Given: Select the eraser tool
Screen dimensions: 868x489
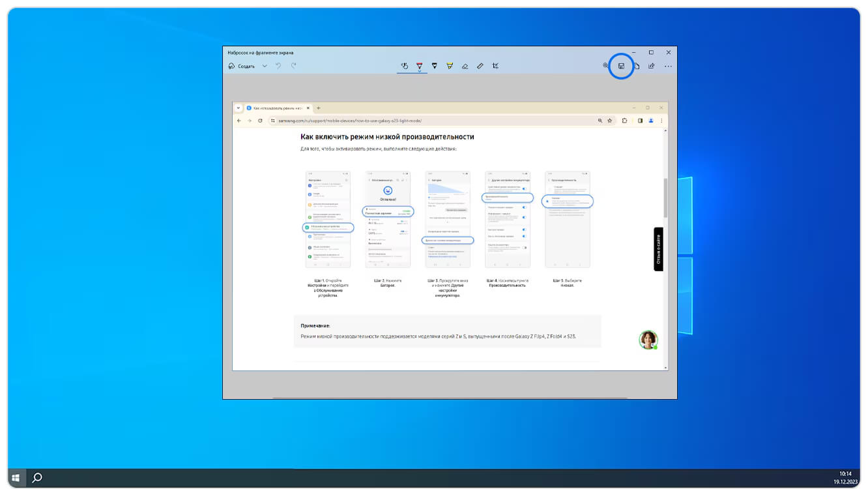Looking at the screenshot, I should (465, 66).
